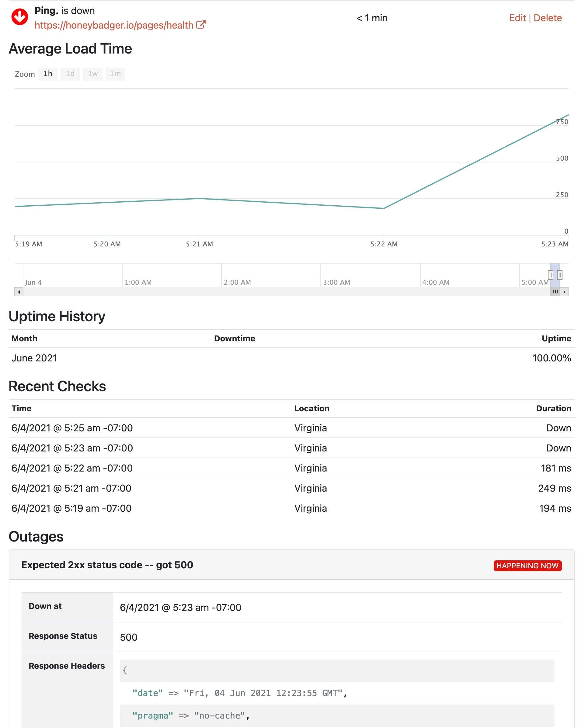Click the Edit link
The width and height of the screenshot is (585, 728).
(517, 18)
